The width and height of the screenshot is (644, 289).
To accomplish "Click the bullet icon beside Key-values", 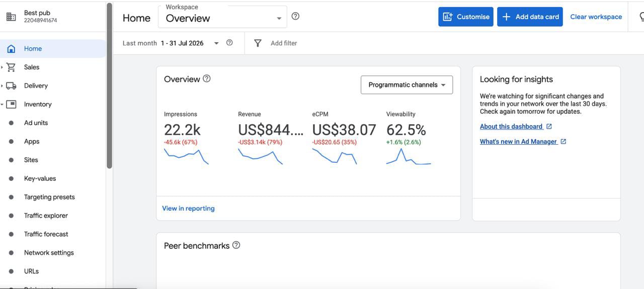I will pyautogui.click(x=11, y=178).
